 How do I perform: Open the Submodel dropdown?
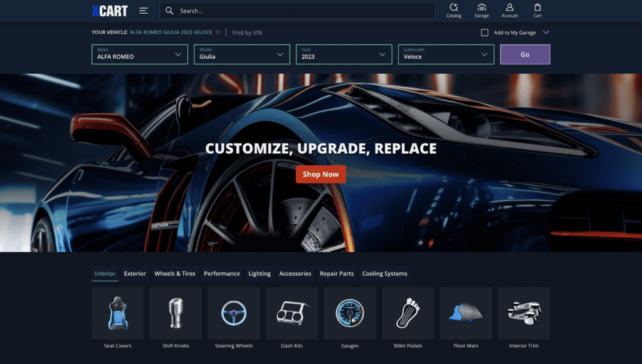[446, 55]
